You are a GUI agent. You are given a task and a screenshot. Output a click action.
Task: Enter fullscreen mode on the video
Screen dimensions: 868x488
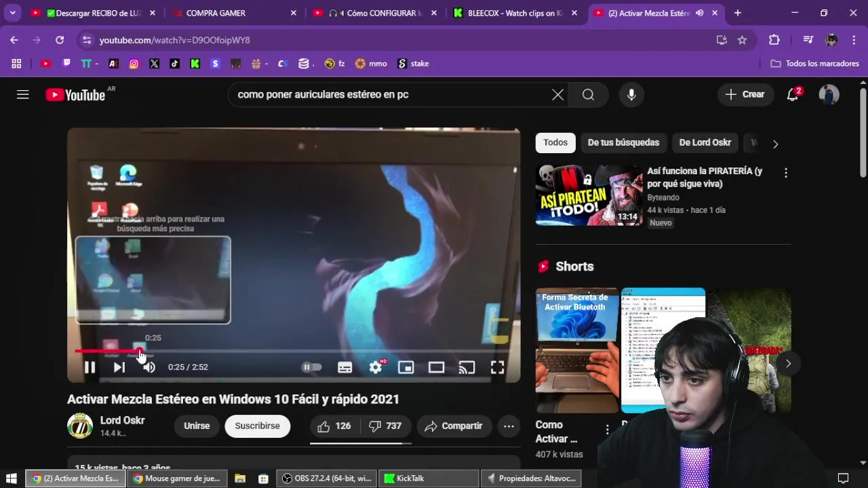point(497,367)
